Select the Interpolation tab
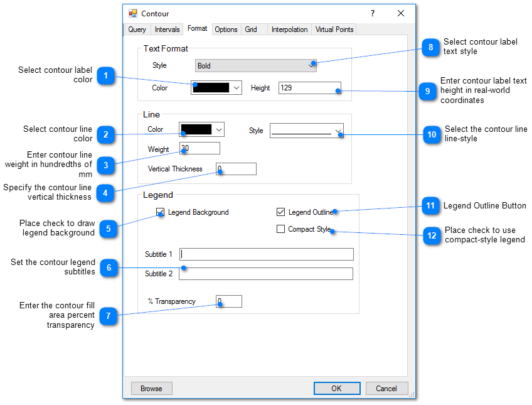 point(290,30)
